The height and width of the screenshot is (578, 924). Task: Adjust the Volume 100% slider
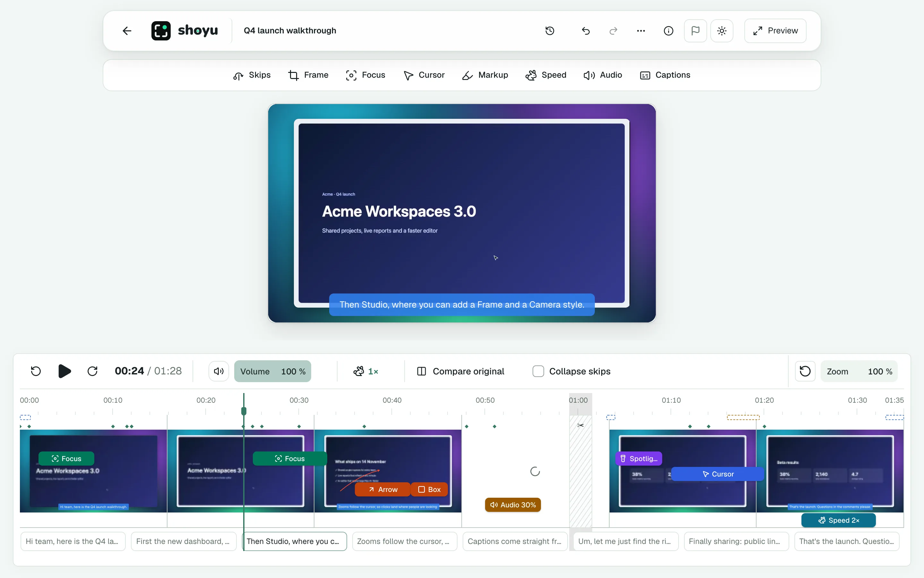tap(273, 371)
